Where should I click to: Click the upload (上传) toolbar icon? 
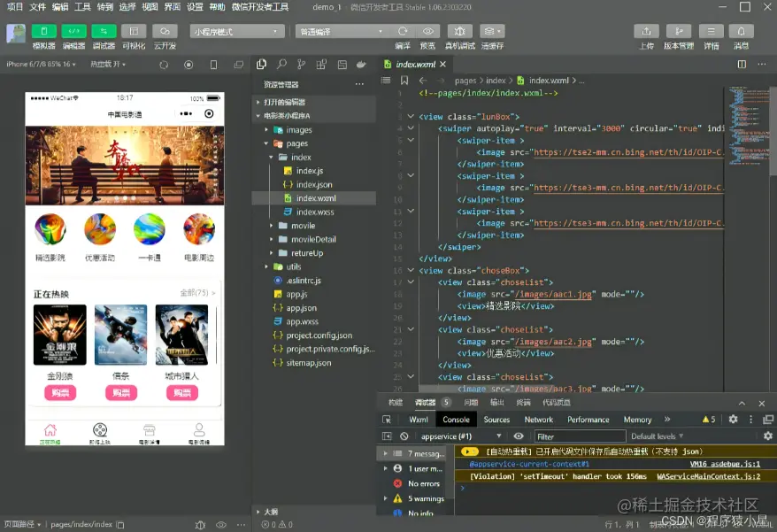646,31
